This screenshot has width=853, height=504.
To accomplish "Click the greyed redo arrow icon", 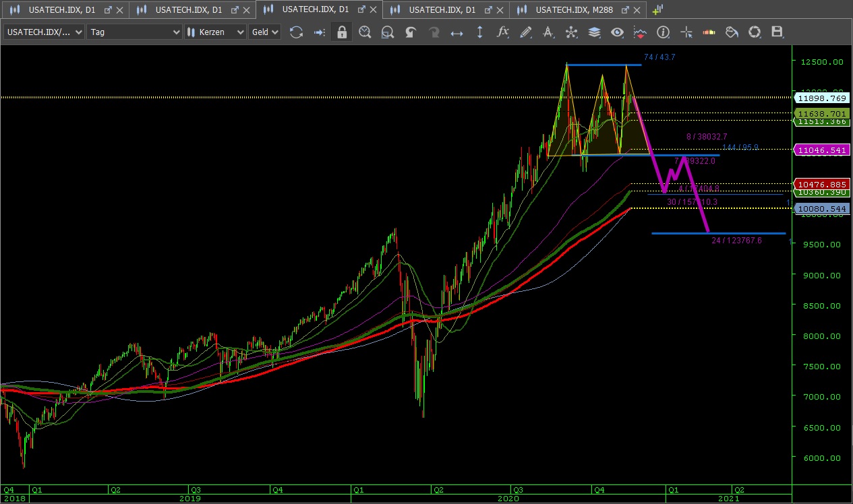I will click(434, 32).
